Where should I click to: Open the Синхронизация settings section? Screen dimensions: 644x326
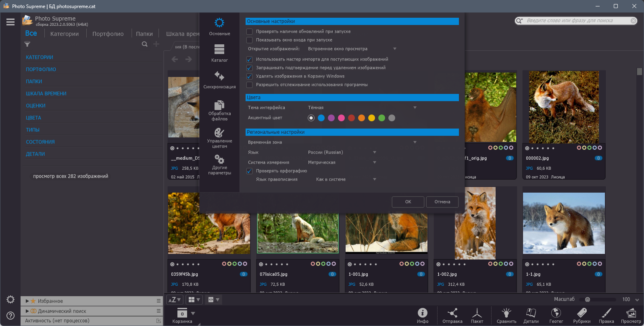pos(219,80)
